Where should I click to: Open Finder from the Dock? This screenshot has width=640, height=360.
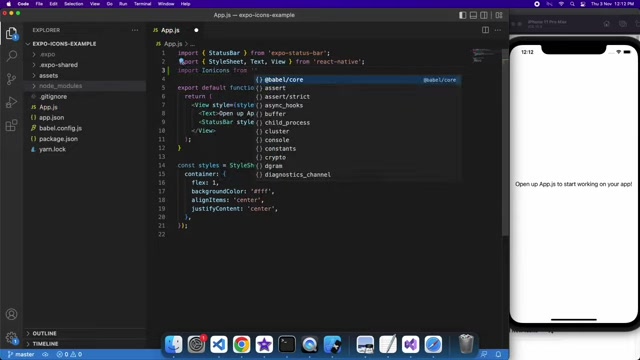point(173,344)
